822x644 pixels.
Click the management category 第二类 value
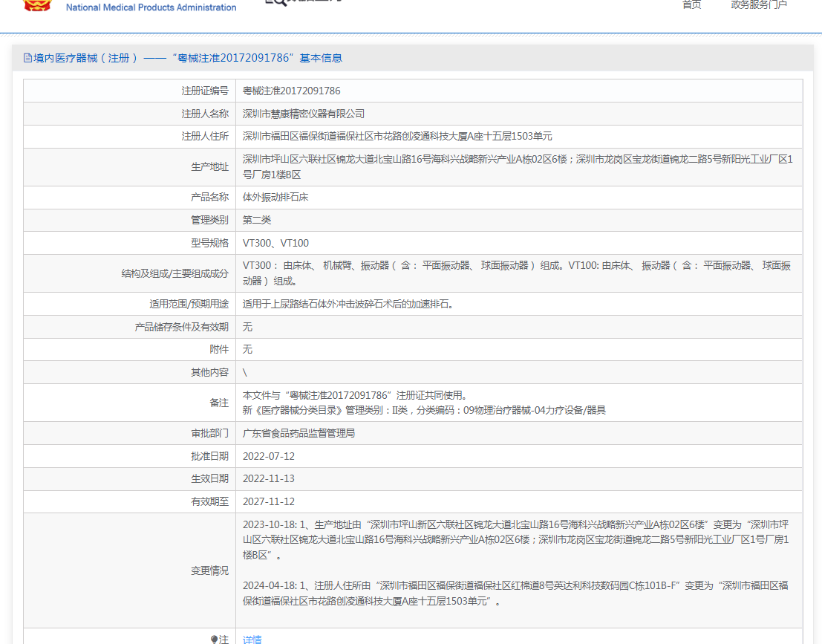pyautogui.click(x=257, y=220)
